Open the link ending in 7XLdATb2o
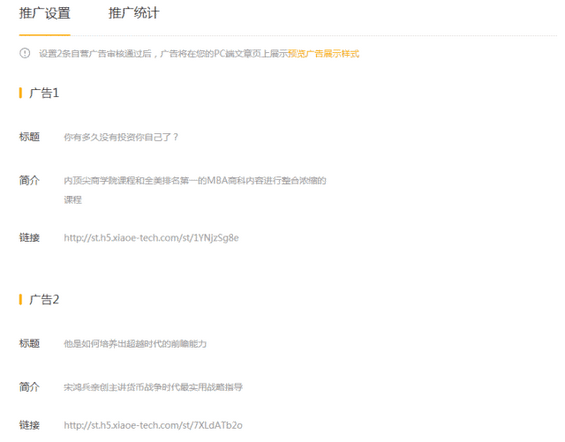 (x=153, y=425)
